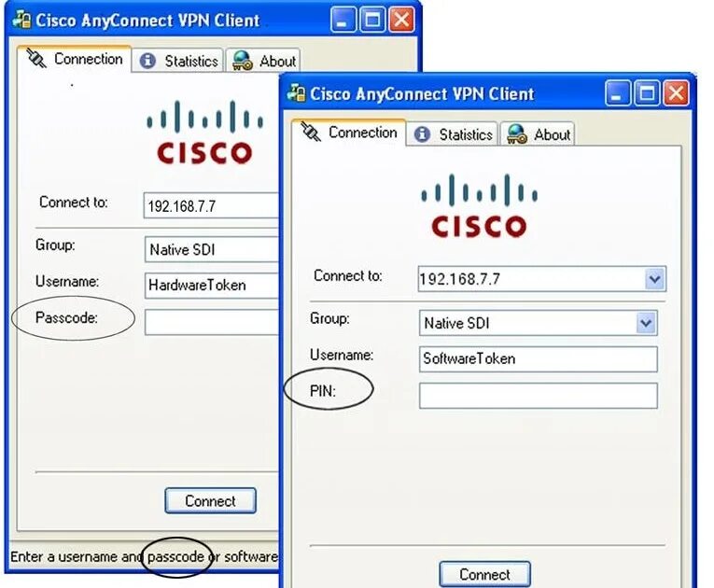The width and height of the screenshot is (714, 588).
Task: Focus the PIN input field
Action: (539, 396)
